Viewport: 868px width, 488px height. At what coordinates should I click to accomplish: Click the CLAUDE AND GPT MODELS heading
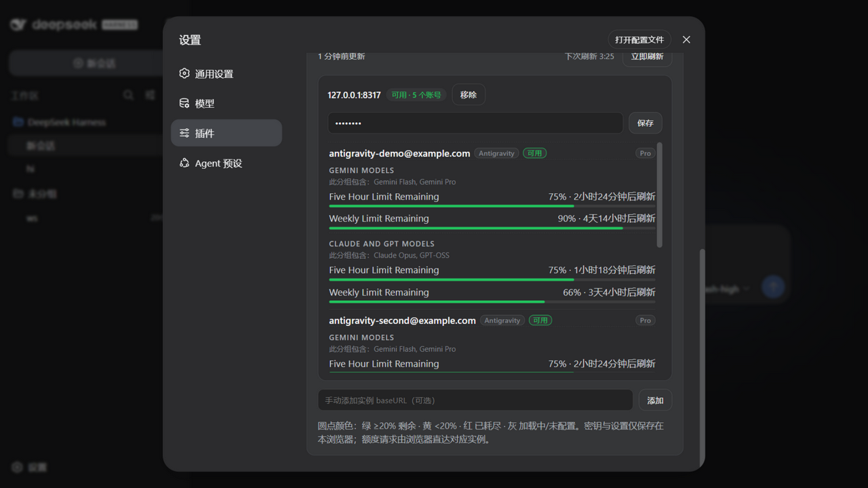(x=382, y=244)
